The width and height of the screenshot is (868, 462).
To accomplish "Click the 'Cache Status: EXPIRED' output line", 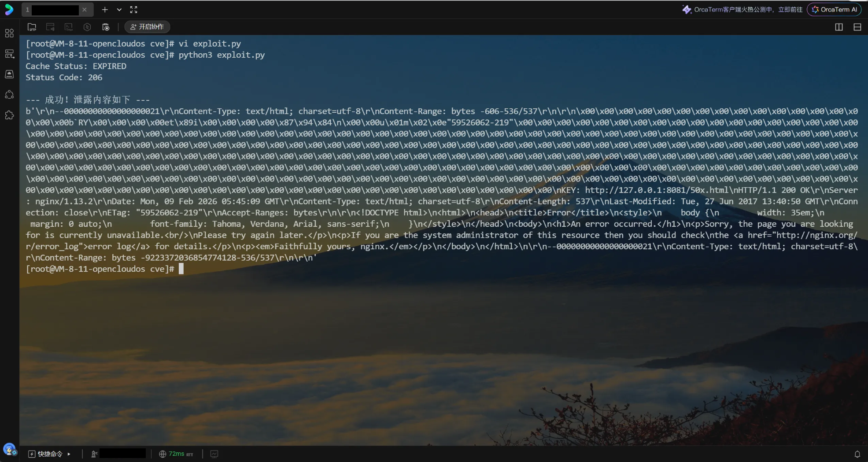I will click(76, 66).
